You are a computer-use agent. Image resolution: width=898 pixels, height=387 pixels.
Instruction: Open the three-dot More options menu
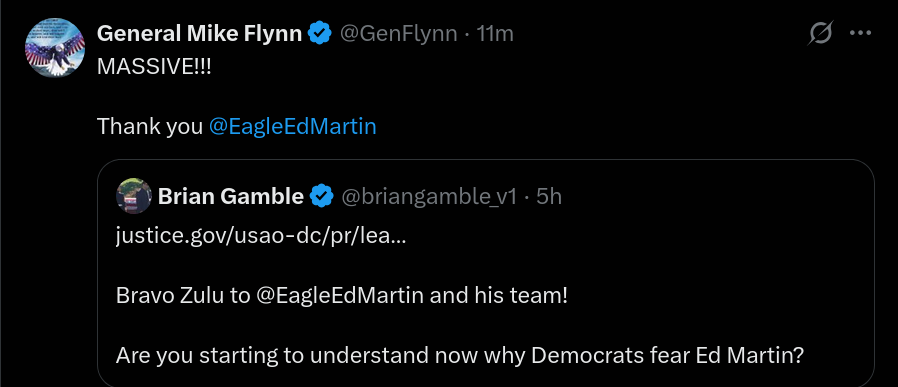[x=860, y=34]
